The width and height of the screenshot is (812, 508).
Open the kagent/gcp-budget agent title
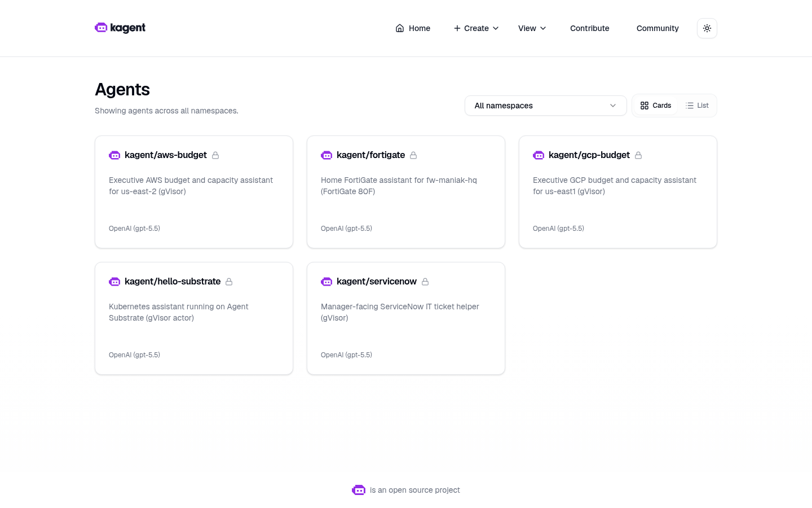589,155
